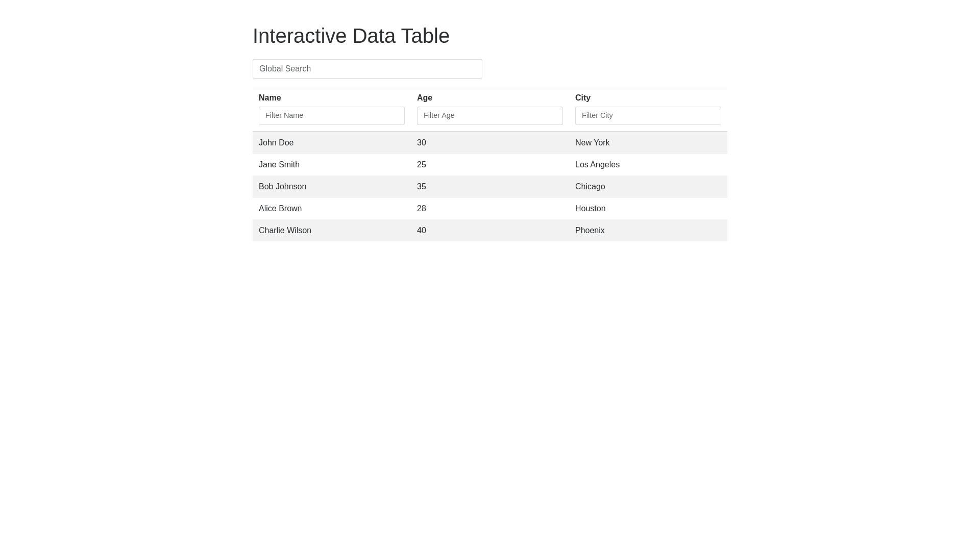
Task: Click the Chicago city cell
Action: coord(590,186)
